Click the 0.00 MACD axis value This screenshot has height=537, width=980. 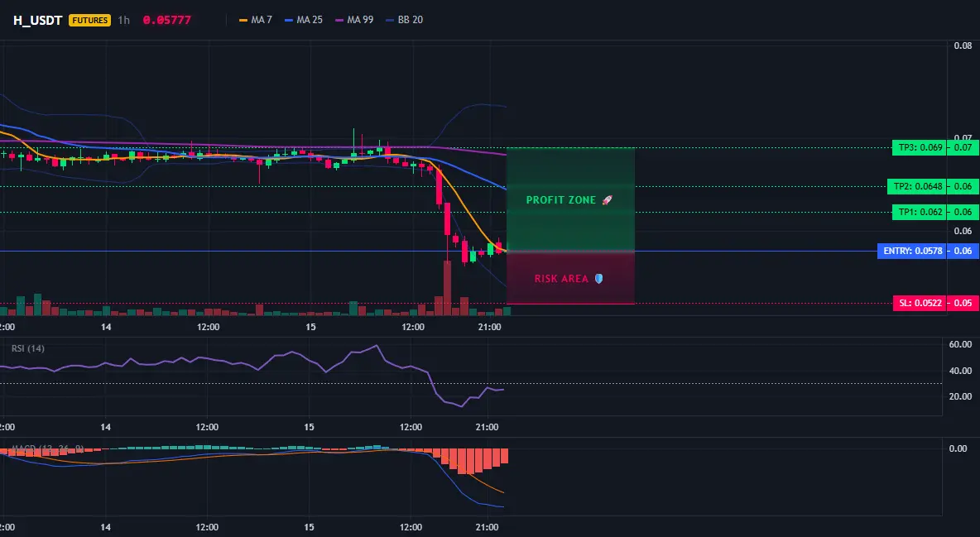click(958, 448)
